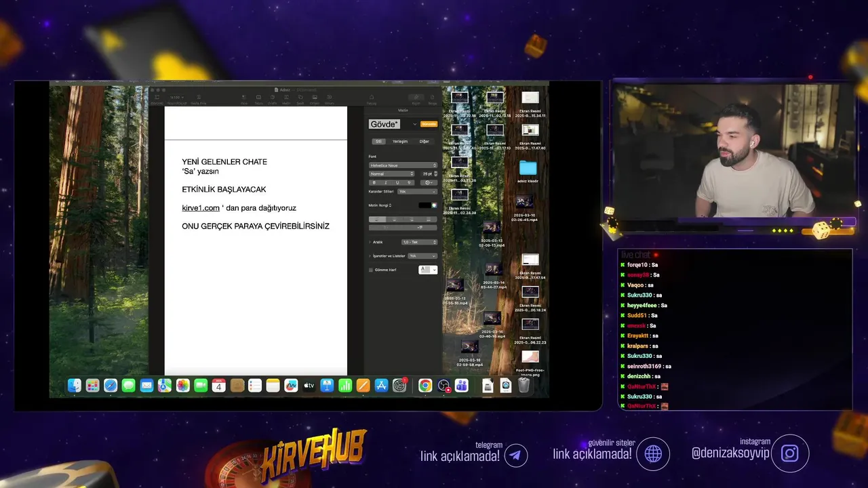
Task: Open Mail app in the Dock
Action: click(x=146, y=386)
